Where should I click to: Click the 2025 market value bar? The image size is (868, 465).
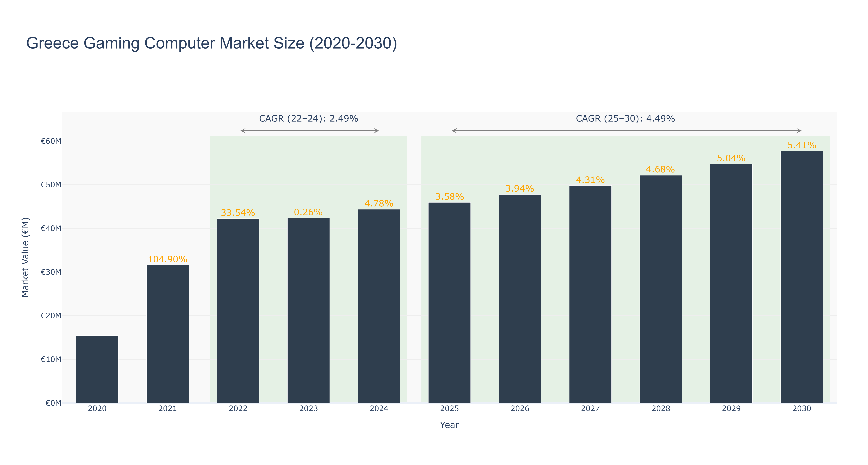tap(449, 303)
